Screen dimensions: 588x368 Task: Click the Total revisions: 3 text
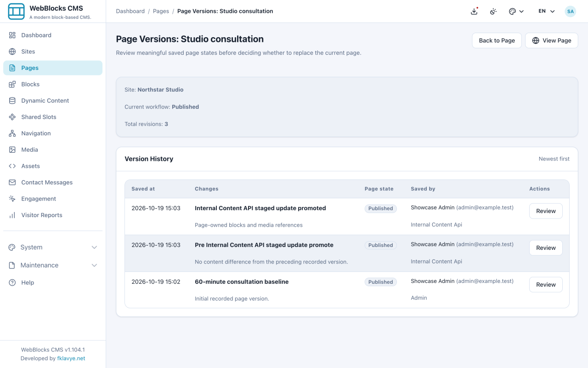(146, 124)
